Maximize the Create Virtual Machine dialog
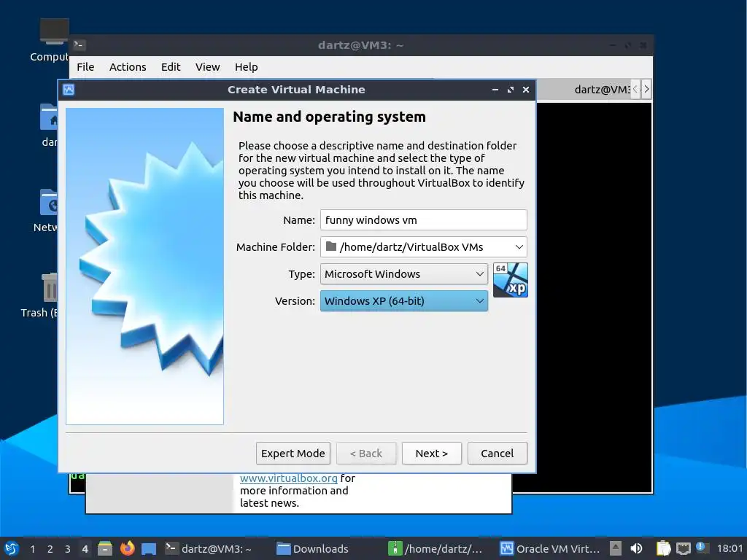Viewport: 747px width, 560px height. [511, 90]
